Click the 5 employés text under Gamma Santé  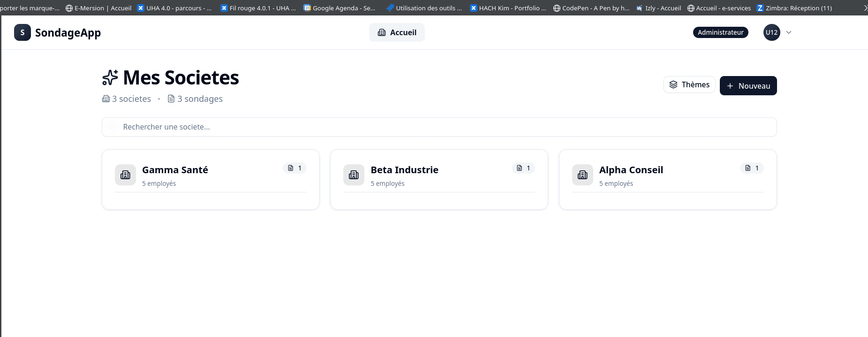[159, 184]
